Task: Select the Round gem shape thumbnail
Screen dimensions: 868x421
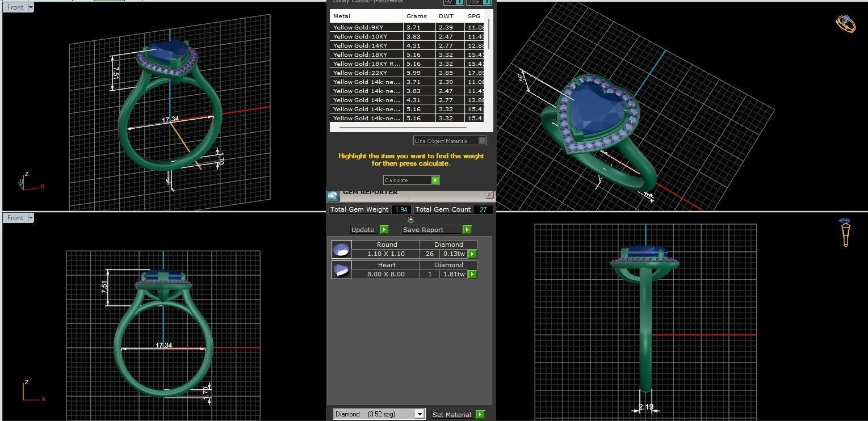Action: click(341, 249)
